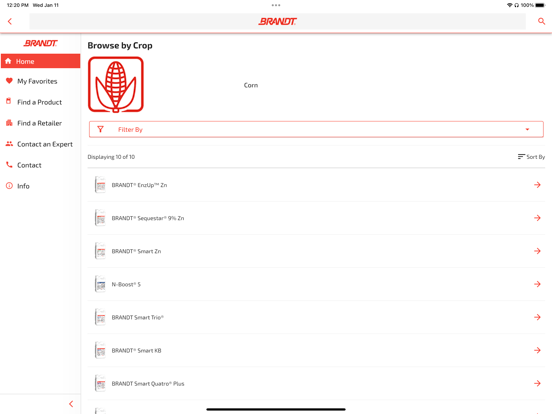
Task: Click the Contact an Expert people icon
Action: [9, 144]
